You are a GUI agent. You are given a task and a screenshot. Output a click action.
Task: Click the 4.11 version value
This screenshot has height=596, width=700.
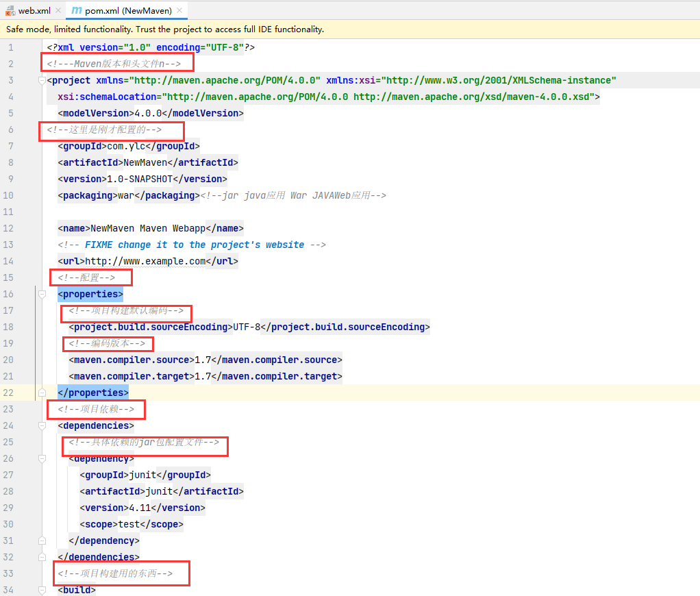pyautogui.click(x=140, y=508)
